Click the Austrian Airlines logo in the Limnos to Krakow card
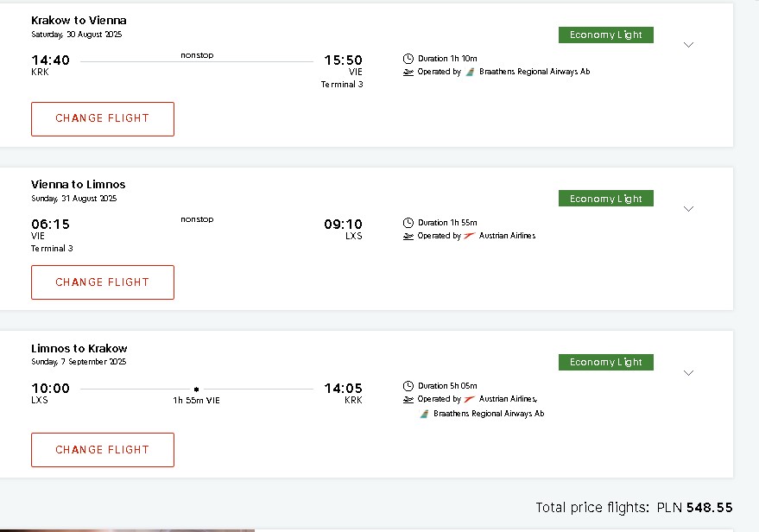The width and height of the screenshot is (759, 532). (469, 399)
